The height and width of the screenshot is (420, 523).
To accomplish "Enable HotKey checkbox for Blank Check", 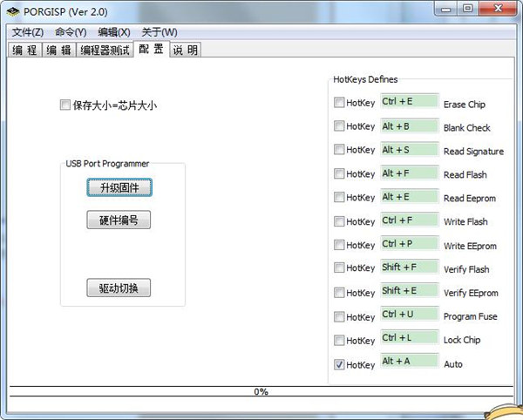I will point(339,126).
